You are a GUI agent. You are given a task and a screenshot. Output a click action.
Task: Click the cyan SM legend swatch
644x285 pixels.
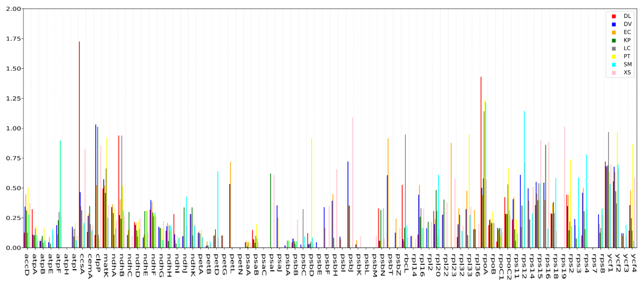pyautogui.click(x=614, y=65)
